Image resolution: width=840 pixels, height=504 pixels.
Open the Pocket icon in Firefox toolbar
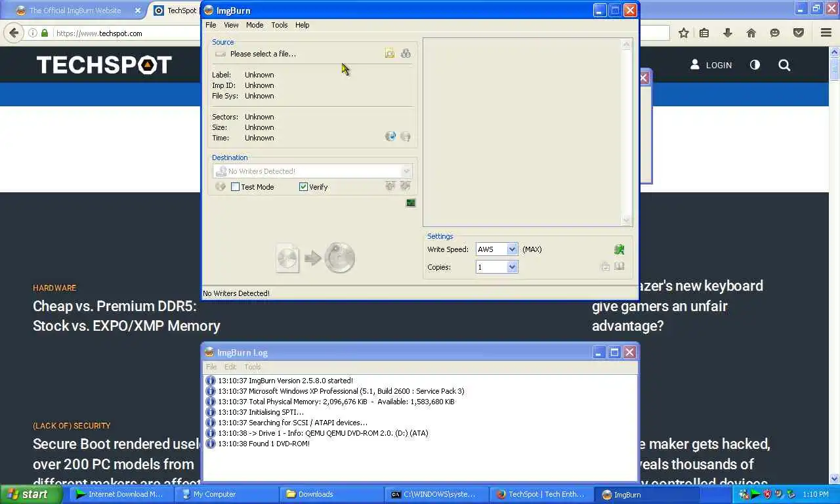tap(799, 33)
